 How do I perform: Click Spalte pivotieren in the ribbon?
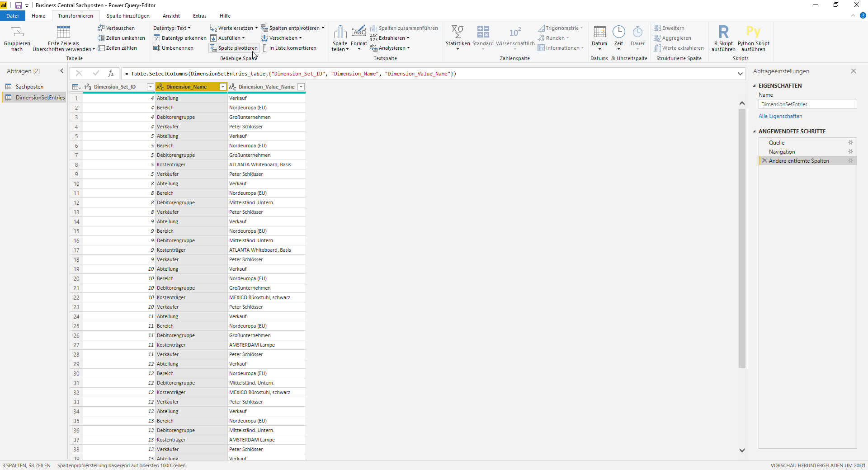tap(234, 48)
